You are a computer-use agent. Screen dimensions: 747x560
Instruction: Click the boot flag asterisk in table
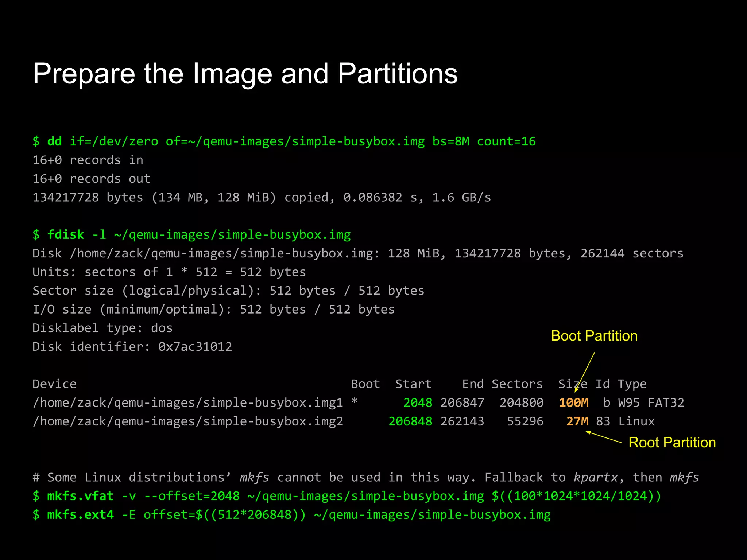point(354,402)
